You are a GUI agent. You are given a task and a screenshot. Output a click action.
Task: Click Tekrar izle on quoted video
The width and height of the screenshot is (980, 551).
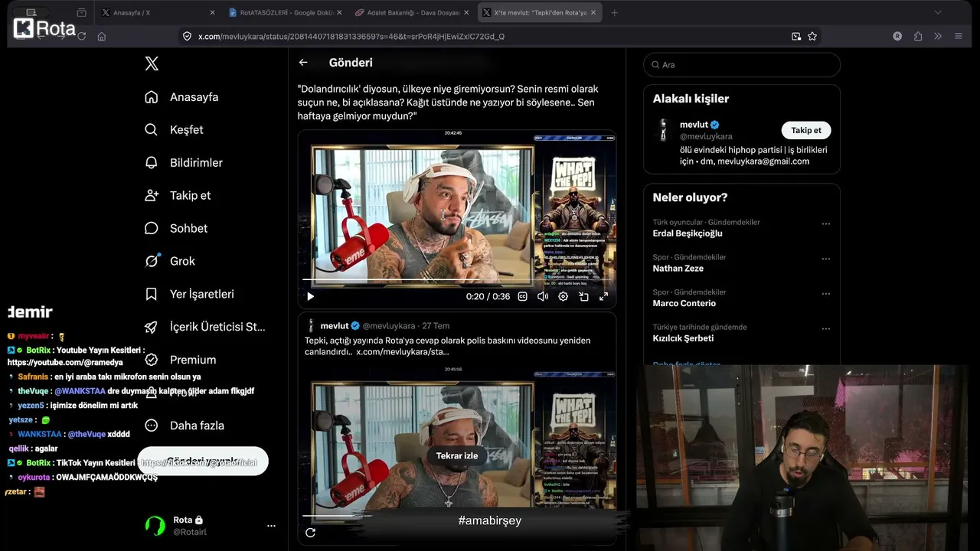click(x=457, y=455)
